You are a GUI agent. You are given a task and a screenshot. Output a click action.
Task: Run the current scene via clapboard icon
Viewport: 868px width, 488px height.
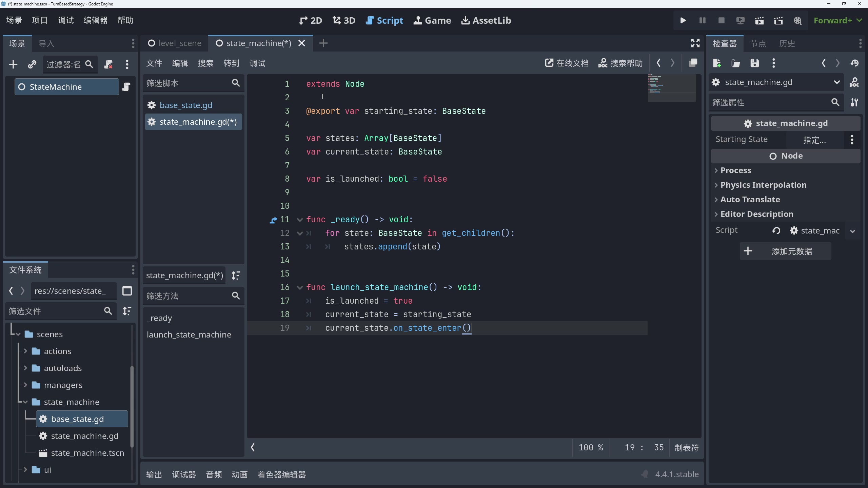[x=759, y=20]
